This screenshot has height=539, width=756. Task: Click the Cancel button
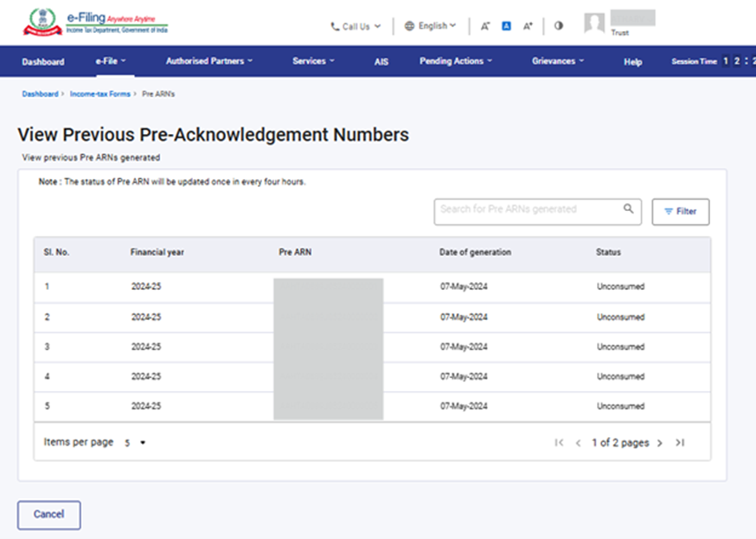click(48, 514)
